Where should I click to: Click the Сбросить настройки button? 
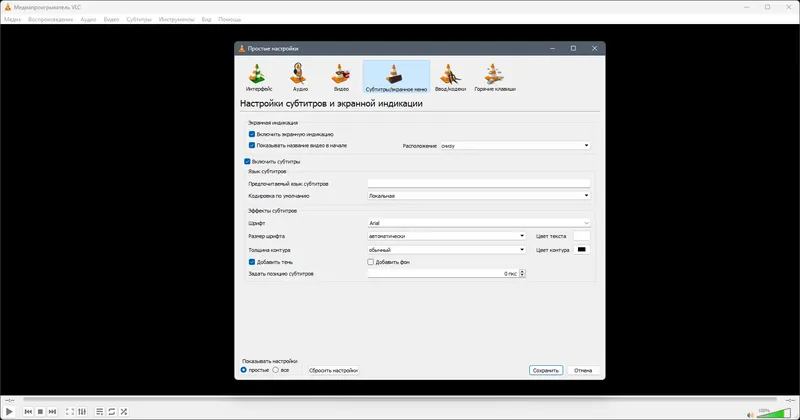pos(333,370)
